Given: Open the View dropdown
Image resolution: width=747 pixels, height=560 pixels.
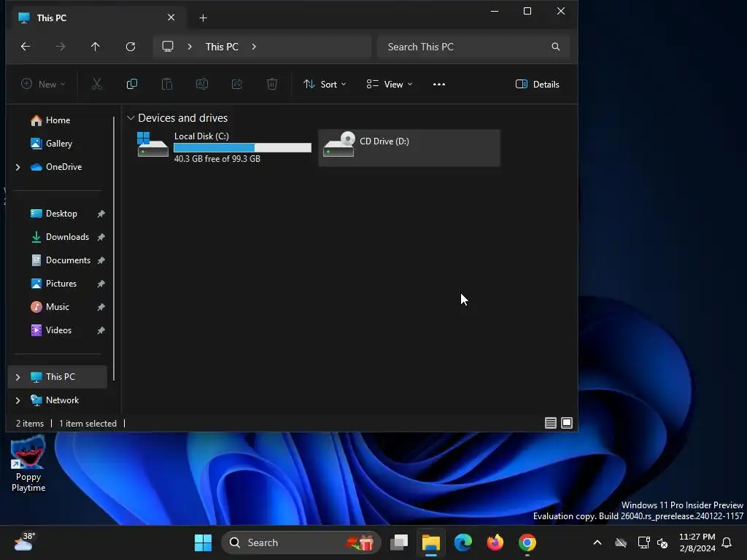Looking at the screenshot, I should 390,85.
